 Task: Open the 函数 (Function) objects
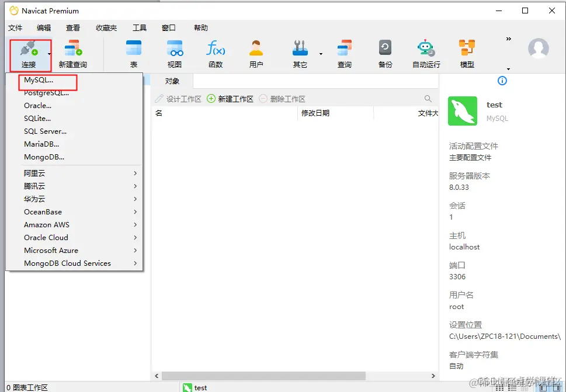coord(216,54)
